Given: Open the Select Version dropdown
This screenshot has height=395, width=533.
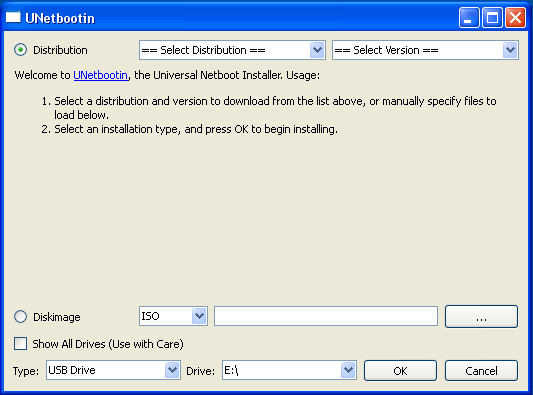Looking at the screenshot, I should 425,50.
